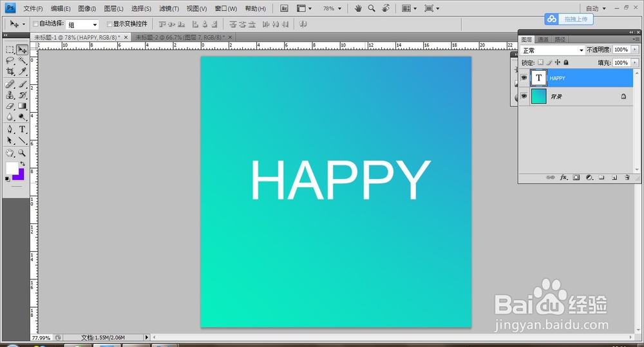644x347 pixels.
Task: Delete the current layer
Action: point(627,178)
